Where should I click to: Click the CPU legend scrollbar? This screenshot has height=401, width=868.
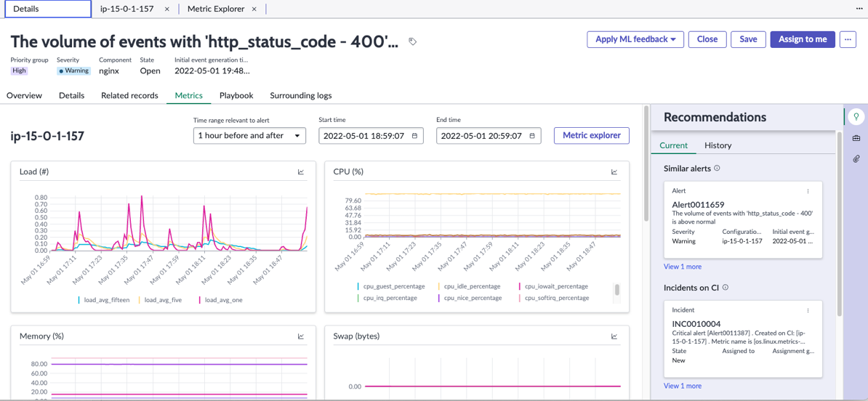tap(616, 291)
